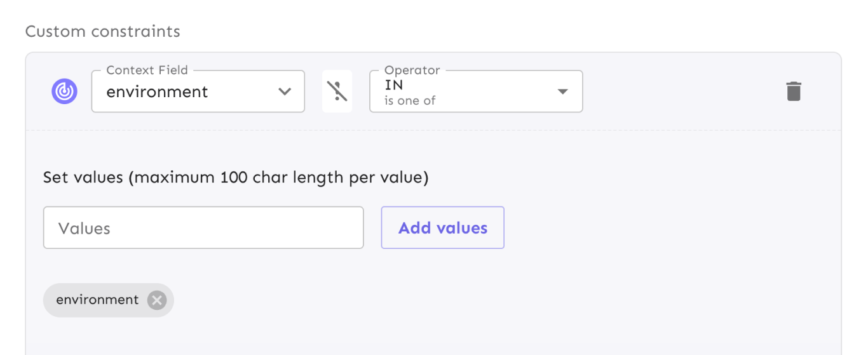868x355 pixels.
Task: Open the Operator dropdown
Action: point(476,91)
